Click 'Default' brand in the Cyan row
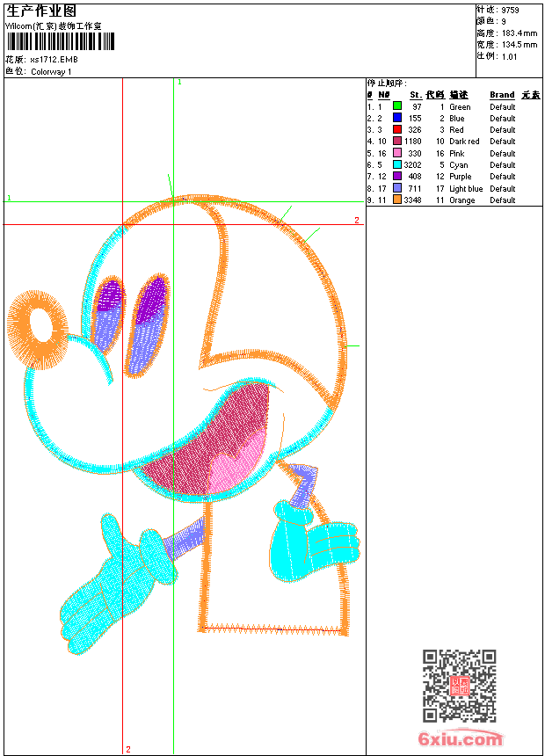Image resolution: width=545 pixels, height=756 pixels. (x=503, y=165)
